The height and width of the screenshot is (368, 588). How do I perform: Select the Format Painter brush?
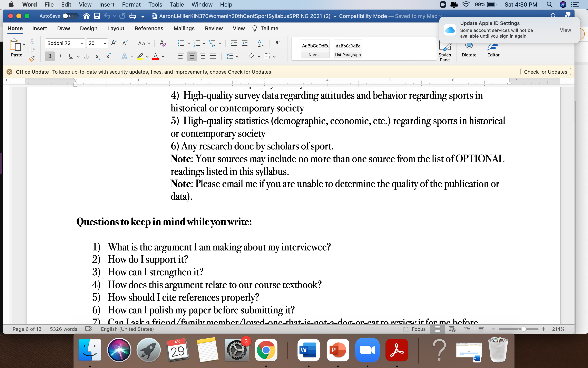pyautogui.click(x=32, y=59)
